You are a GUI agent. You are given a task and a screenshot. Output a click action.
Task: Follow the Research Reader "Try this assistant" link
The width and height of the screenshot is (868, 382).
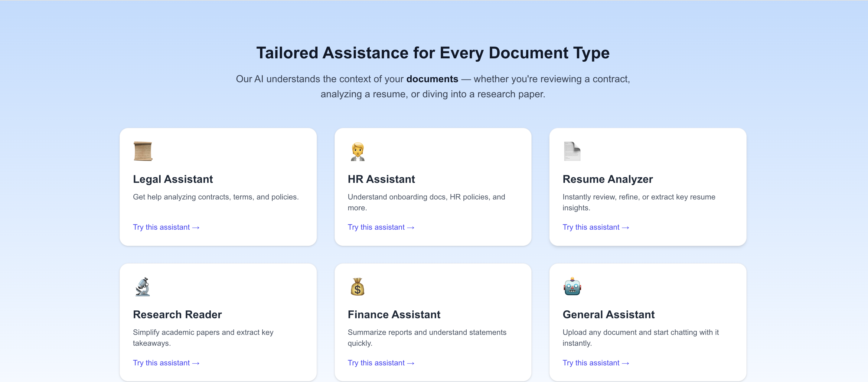pos(166,363)
